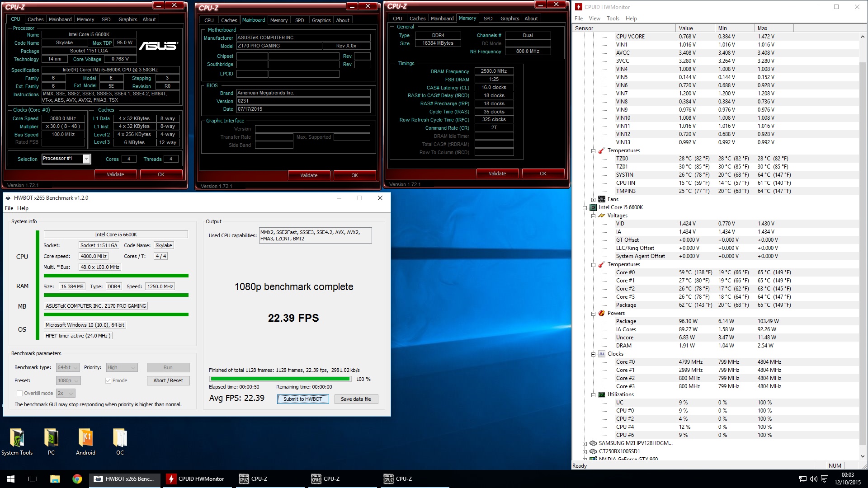Collapse the Powers tree node
868x488 pixels.
(x=593, y=314)
